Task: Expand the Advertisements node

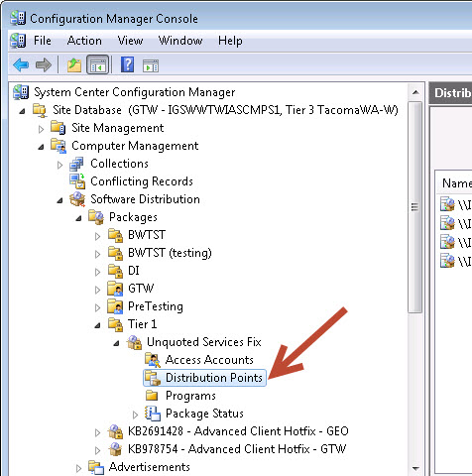Action: click(78, 468)
